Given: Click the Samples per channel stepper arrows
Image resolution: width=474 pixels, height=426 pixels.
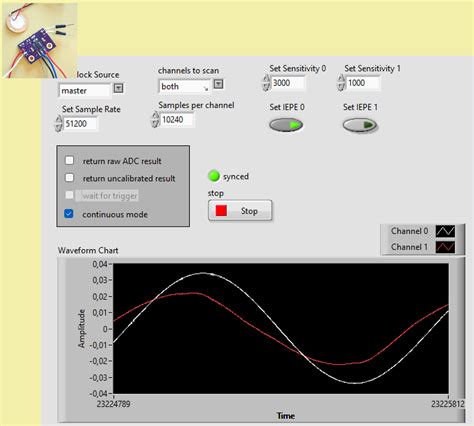Looking at the screenshot, I should coord(155,120).
